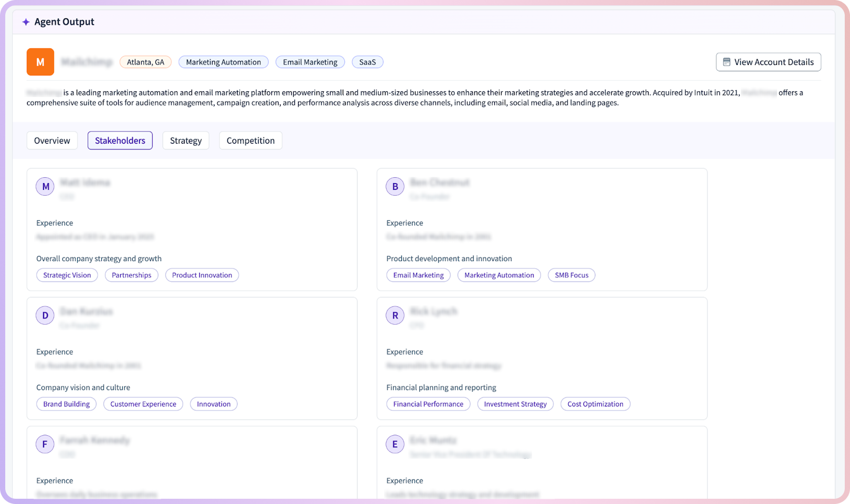Click the SaaS tag

tap(367, 62)
